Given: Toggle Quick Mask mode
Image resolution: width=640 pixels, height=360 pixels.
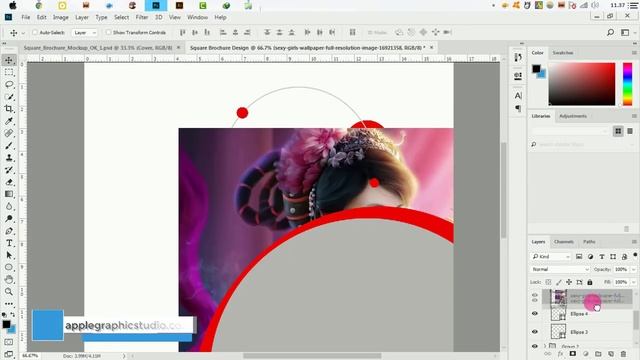Looking at the screenshot, I should pos(9,342).
